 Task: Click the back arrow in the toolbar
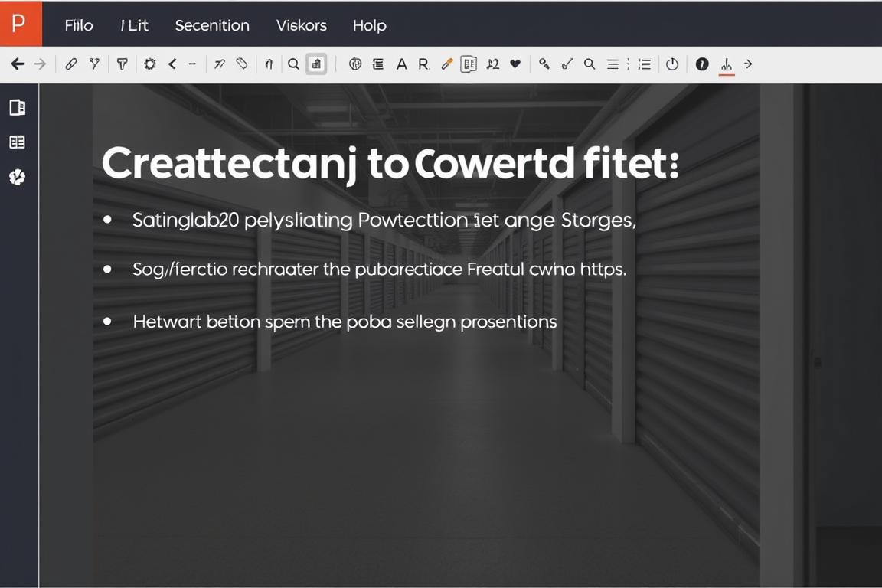tap(18, 64)
